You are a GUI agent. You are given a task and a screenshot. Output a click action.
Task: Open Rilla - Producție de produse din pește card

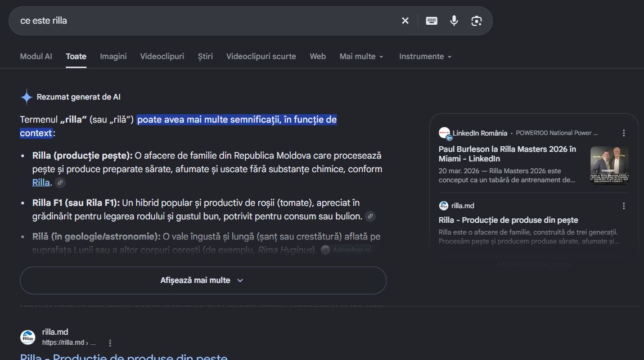click(508, 220)
